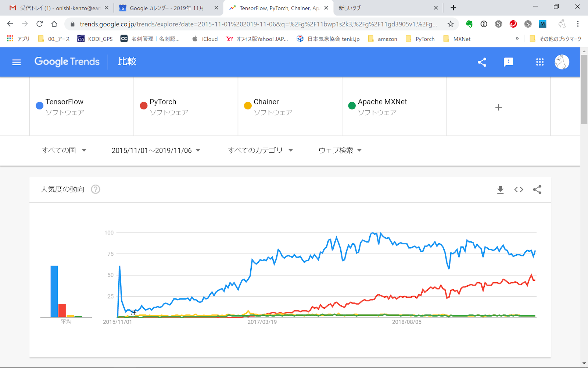Image resolution: width=588 pixels, height=368 pixels.
Task: Open the Evernote extension icon
Action: tap(469, 24)
